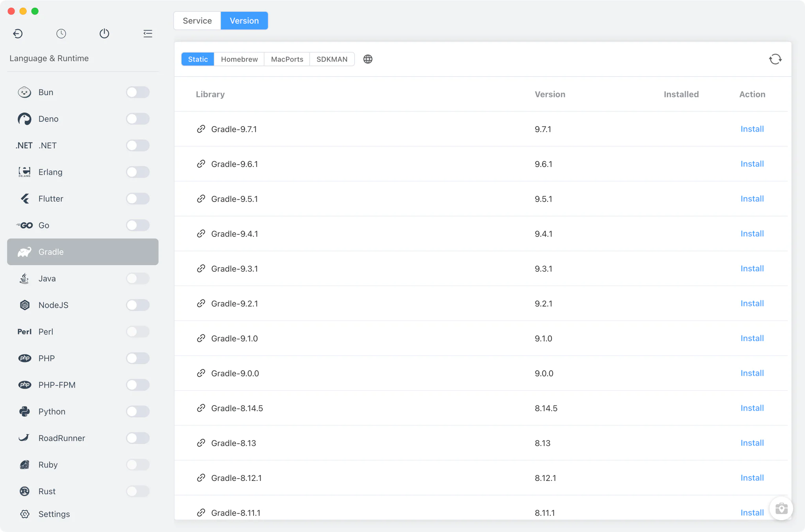The height and width of the screenshot is (532, 805).
Task: Click the Python logo icon
Action: pyautogui.click(x=24, y=411)
